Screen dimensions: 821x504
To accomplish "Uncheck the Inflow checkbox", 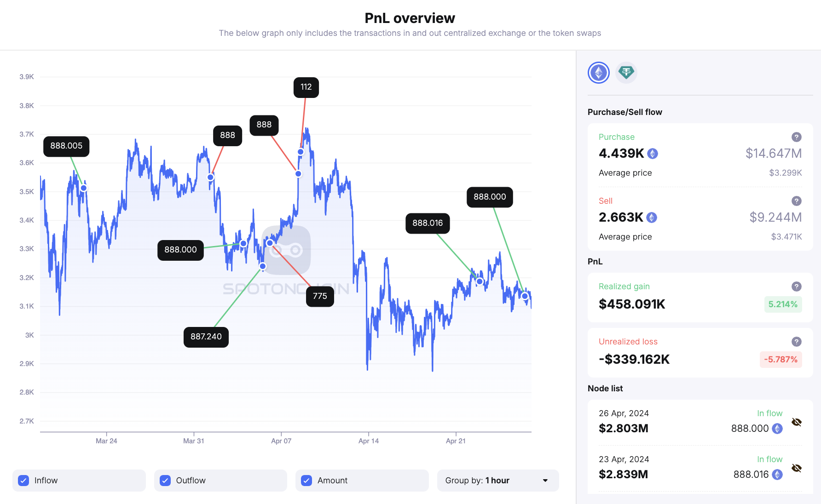I will point(23,481).
